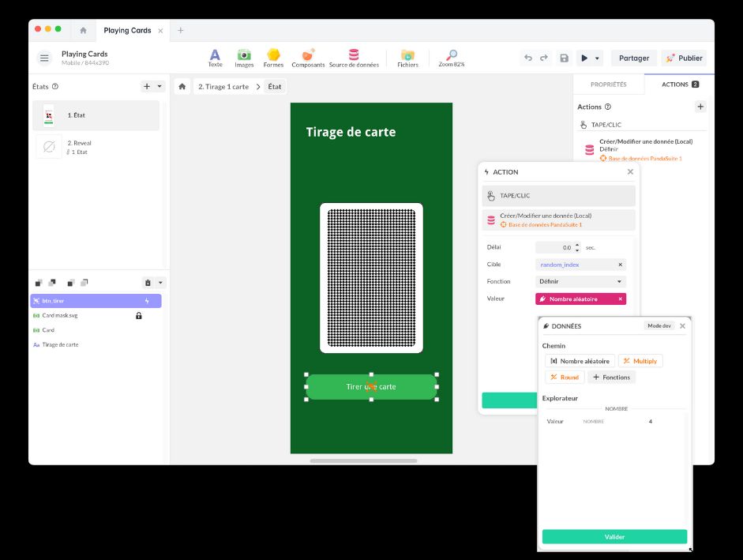
Task: Select the Playing Cards tab
Action: tap(127, 30)
